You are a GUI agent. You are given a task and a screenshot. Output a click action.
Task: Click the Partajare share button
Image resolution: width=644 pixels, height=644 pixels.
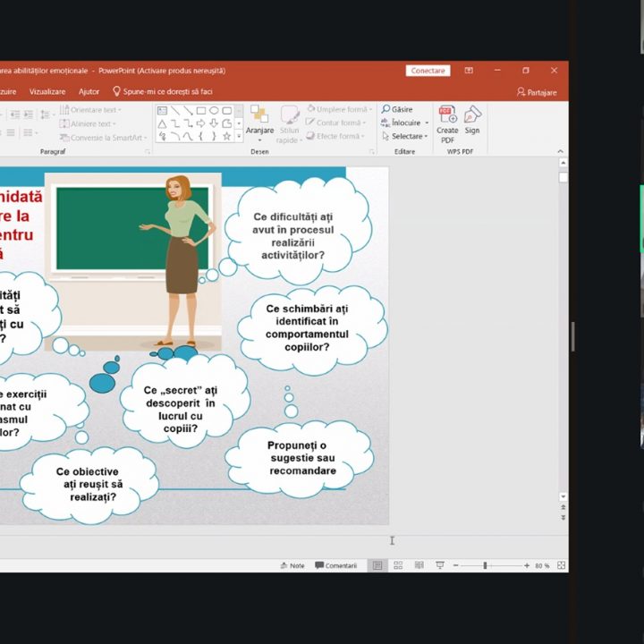[x=537, y=92]
